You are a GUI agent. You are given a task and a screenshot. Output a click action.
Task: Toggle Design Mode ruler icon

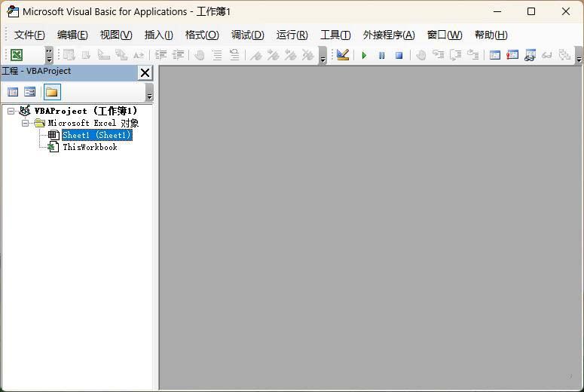[343, 55]
